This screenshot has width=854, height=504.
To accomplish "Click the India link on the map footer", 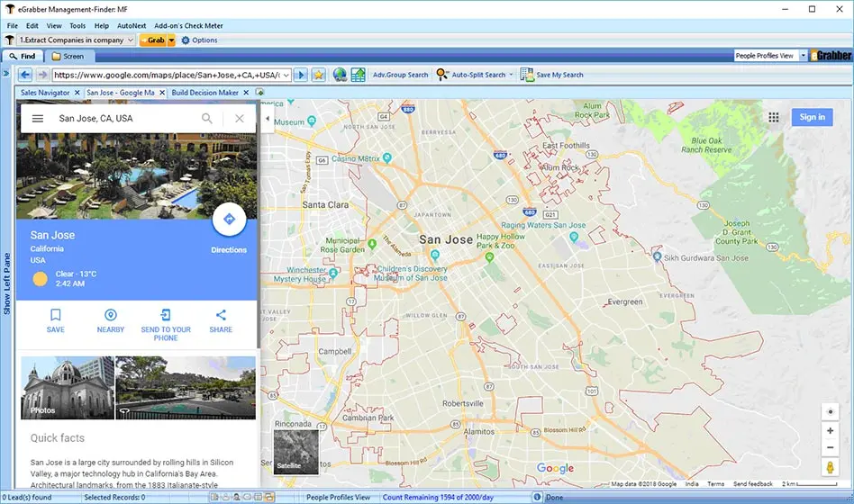I will click(692, 484).
